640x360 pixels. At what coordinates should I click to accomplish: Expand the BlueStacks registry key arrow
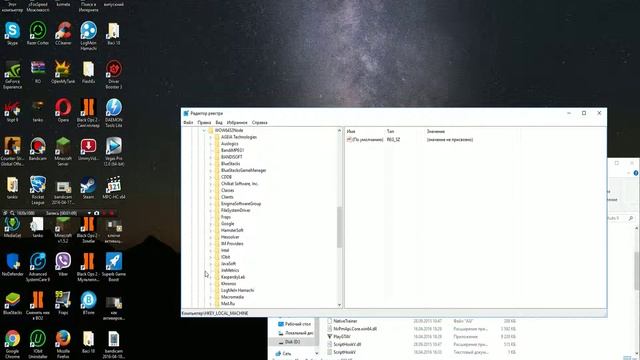[211, 164]
